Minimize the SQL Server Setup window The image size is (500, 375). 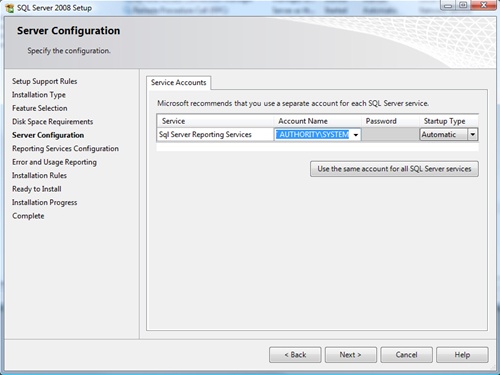tap(448, 5)
